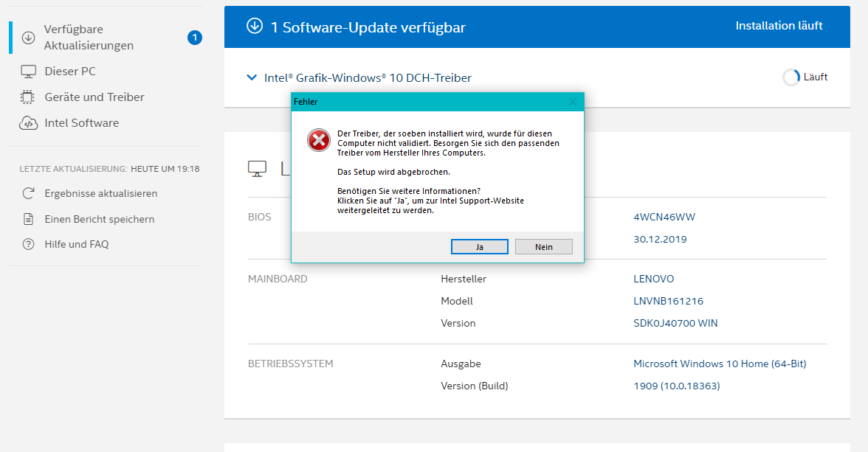This screenshot has width=868, height=452.
Task: Click the monitor icon in the system details panel
Action: [x=257, y=169]
